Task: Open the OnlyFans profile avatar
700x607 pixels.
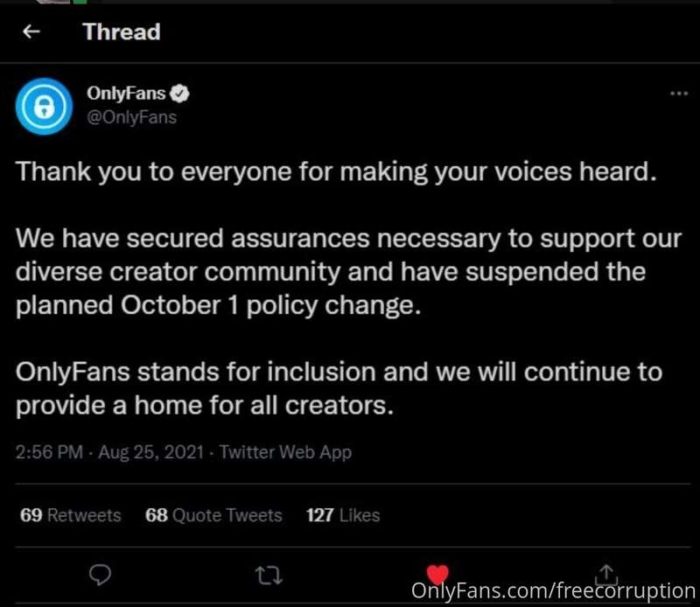Action: pyautogui.click(x=44, y=107)
